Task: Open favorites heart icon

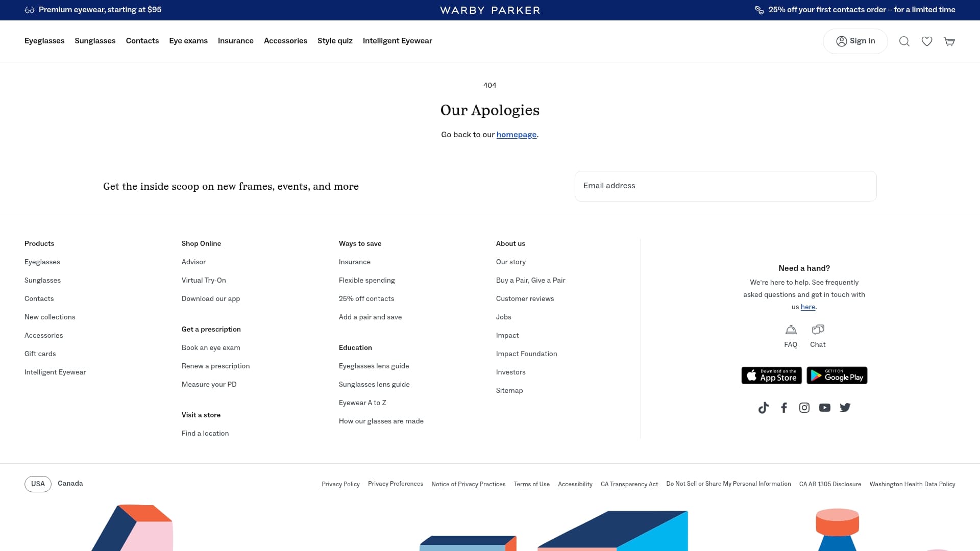Action: [927, 41]
